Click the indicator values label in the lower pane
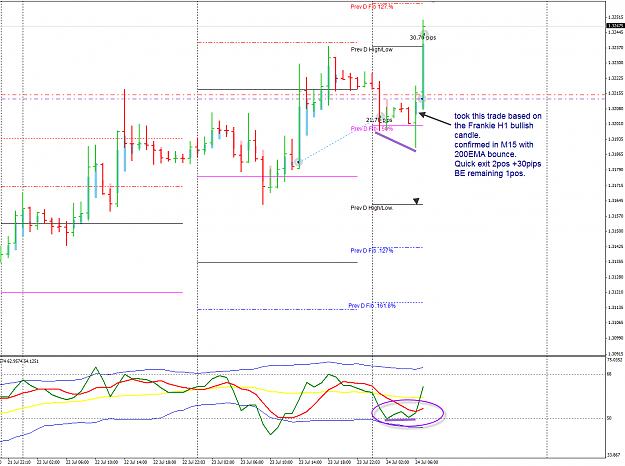Image resolution: width=625 pixels, height=466 pixels. coord(19,361)
